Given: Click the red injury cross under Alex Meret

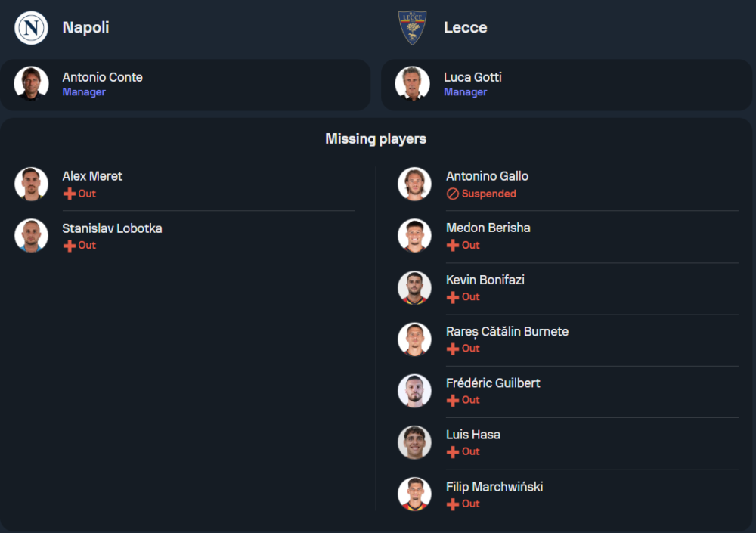Looking at the screenshot, I should (x=70, y=194).
